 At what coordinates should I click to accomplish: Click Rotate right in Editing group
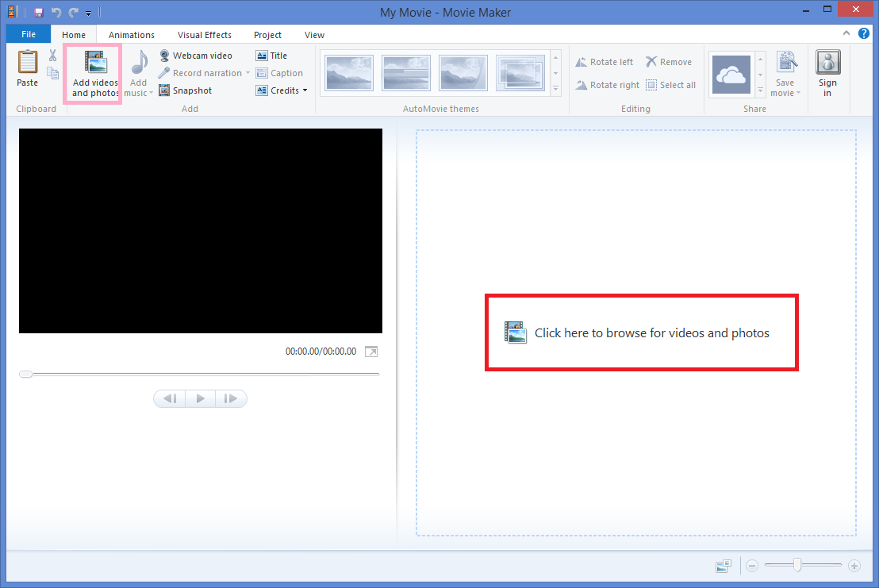pos(607,85)
